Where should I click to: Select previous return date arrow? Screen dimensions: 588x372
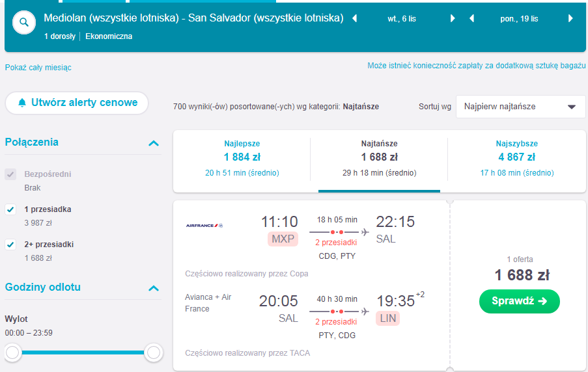(x=471, y=18)
